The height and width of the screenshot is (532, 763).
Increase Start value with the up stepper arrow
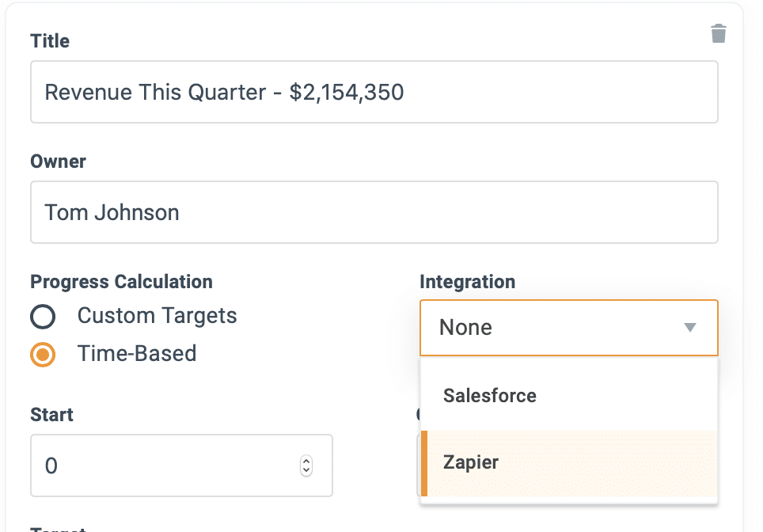pos(306,462)
